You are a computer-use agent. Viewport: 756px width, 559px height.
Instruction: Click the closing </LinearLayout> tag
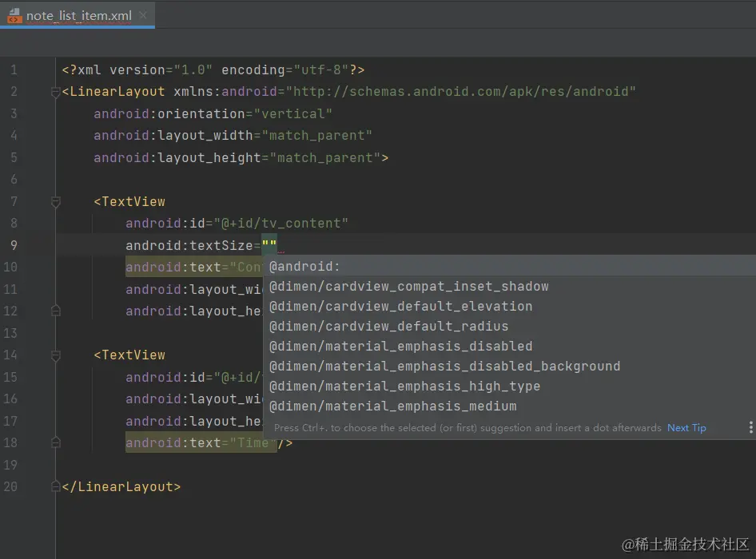pyautogui.click(x=121, y=486)
